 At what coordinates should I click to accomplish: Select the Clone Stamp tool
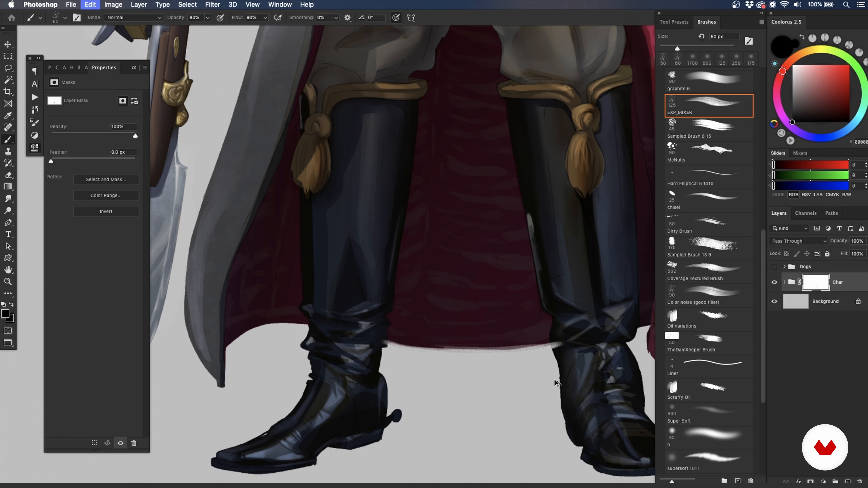coord(8,151)
